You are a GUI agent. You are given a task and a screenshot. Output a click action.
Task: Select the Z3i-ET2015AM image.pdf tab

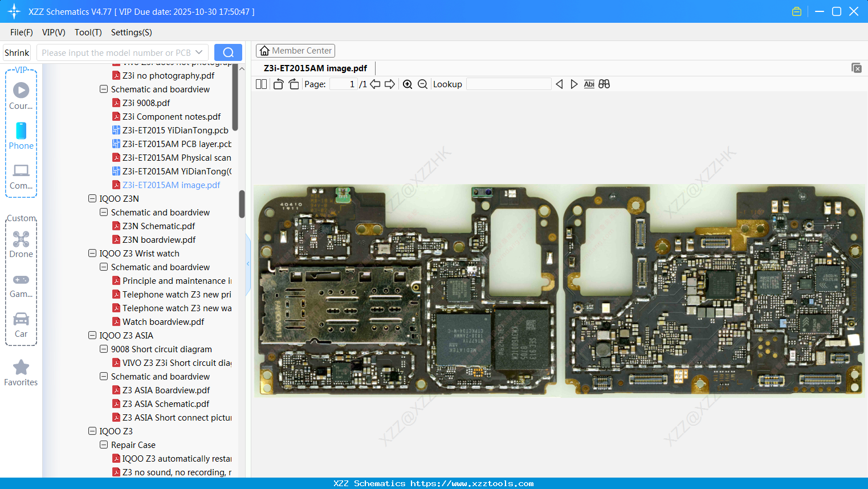click(315, 68)
